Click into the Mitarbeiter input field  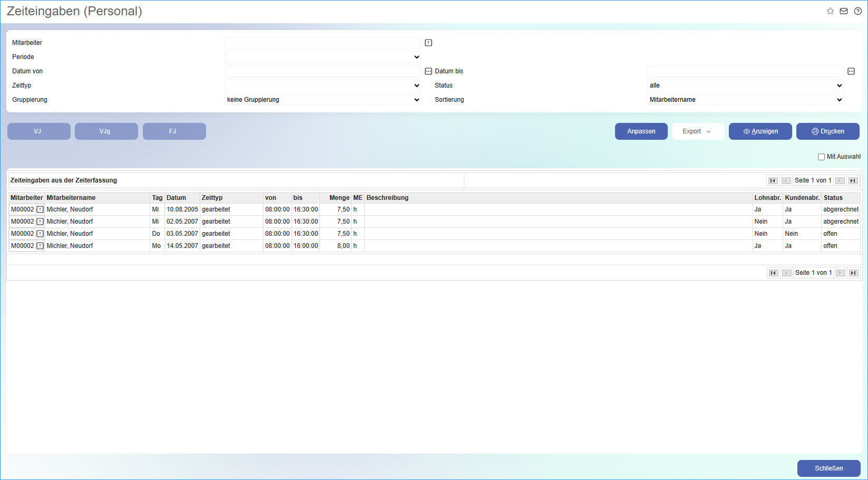(x=323, y=43)
